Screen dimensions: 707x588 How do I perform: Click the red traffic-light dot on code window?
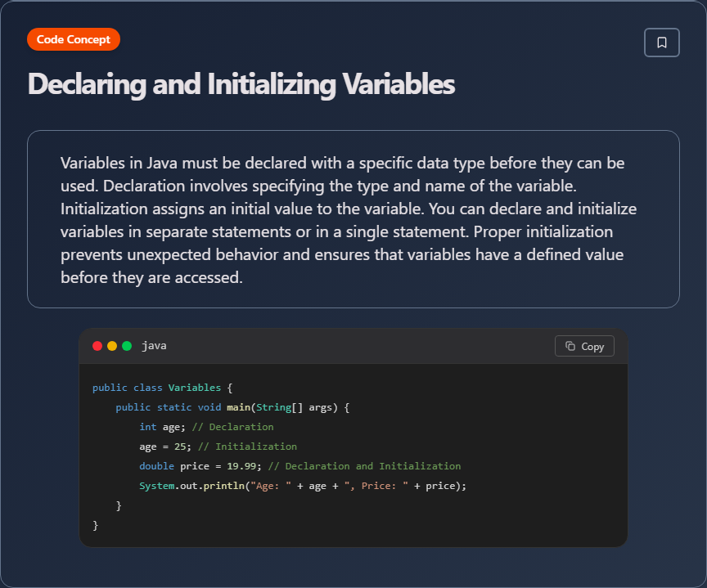click(97, 346)
